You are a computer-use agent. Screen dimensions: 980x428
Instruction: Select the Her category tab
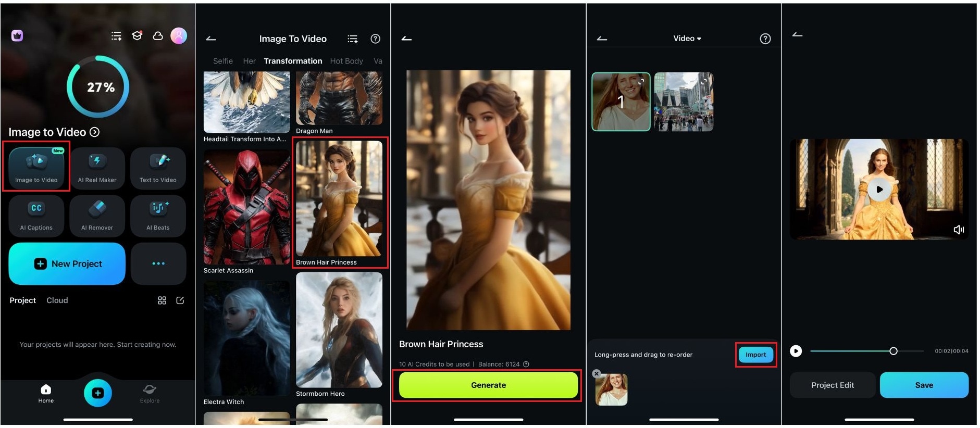pos(249,61)
